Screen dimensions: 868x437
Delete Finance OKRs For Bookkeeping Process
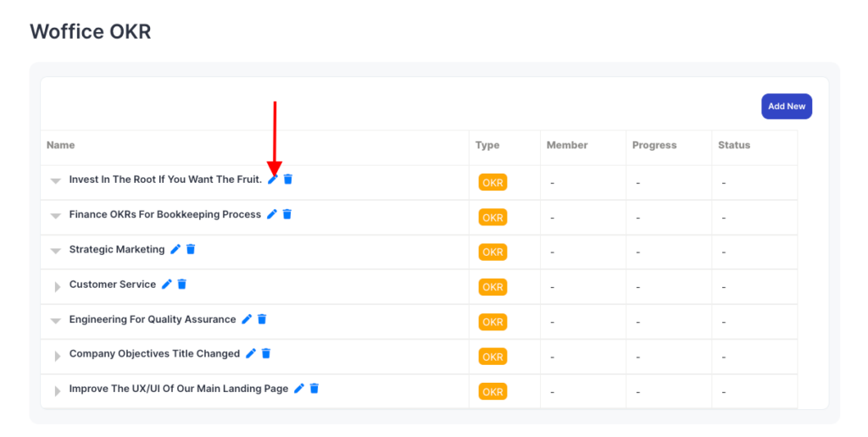pos(287,214)
